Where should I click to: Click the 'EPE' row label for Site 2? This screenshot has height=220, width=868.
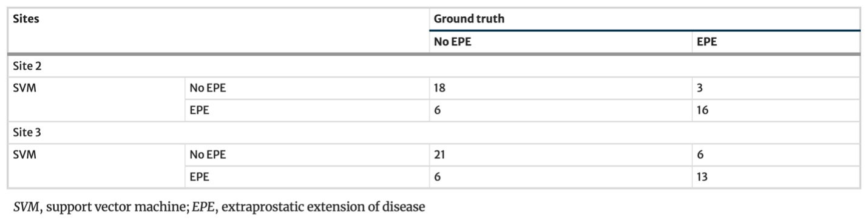[306, 110]
